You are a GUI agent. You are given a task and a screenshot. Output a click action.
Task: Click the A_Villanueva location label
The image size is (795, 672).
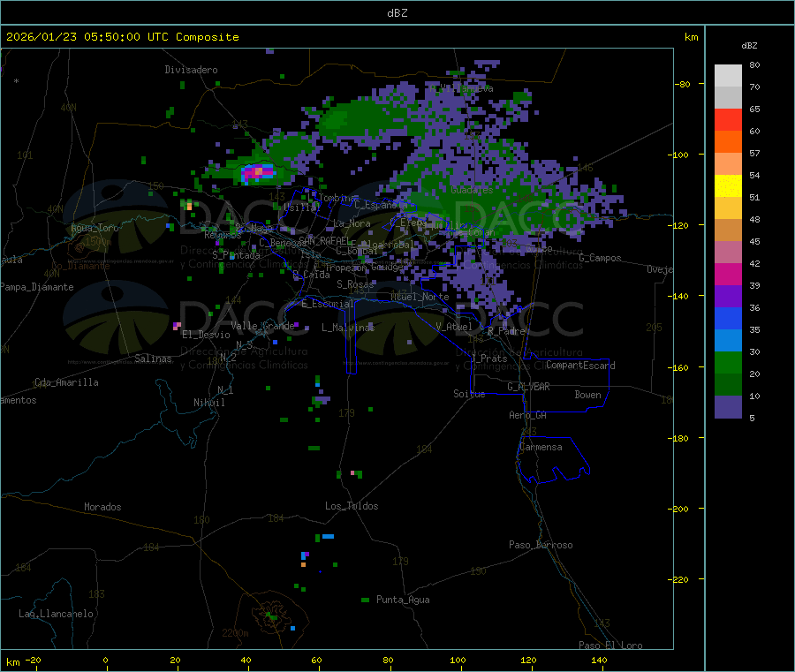[461, 88]
